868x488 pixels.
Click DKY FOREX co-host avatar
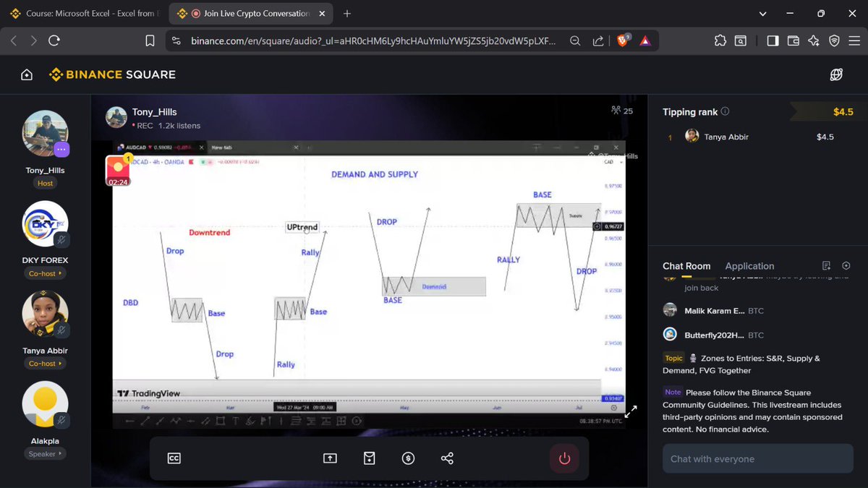tap(46, 224)
